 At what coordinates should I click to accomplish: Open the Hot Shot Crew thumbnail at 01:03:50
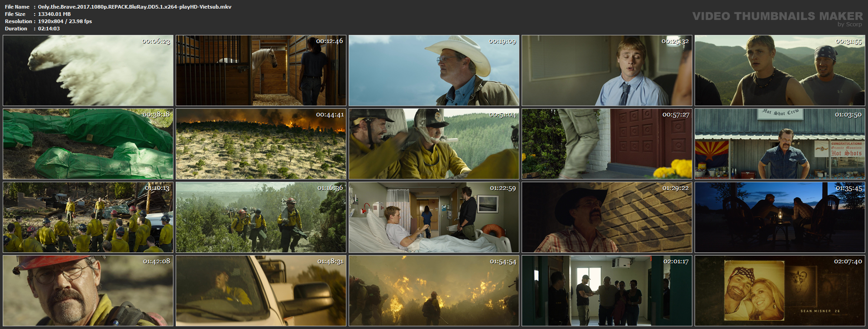pos(780,144)
